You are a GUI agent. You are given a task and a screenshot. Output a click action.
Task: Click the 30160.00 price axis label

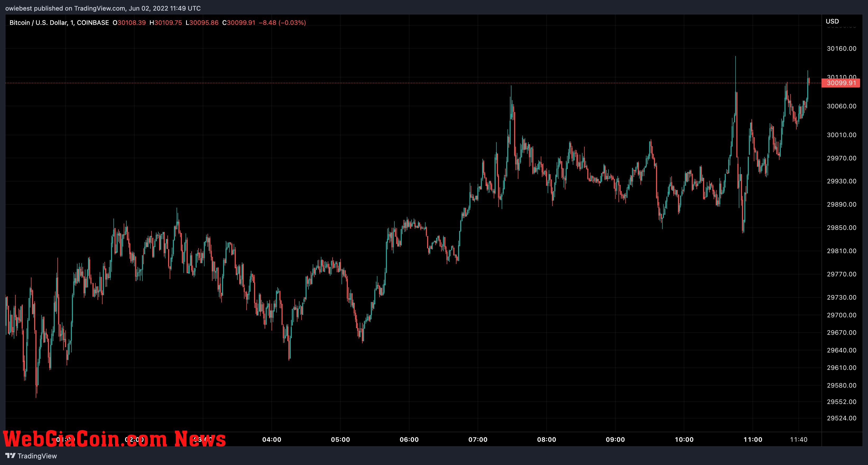pos(841,49)
